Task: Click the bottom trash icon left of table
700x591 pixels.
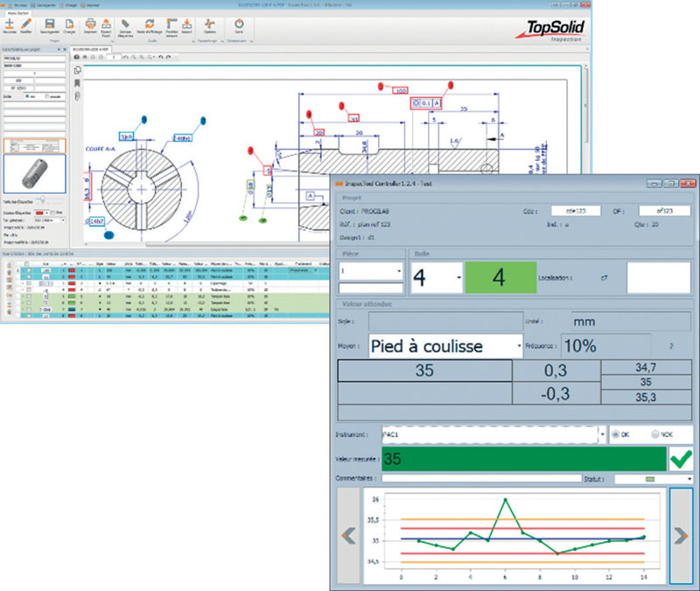Action: tap(9, 310)
